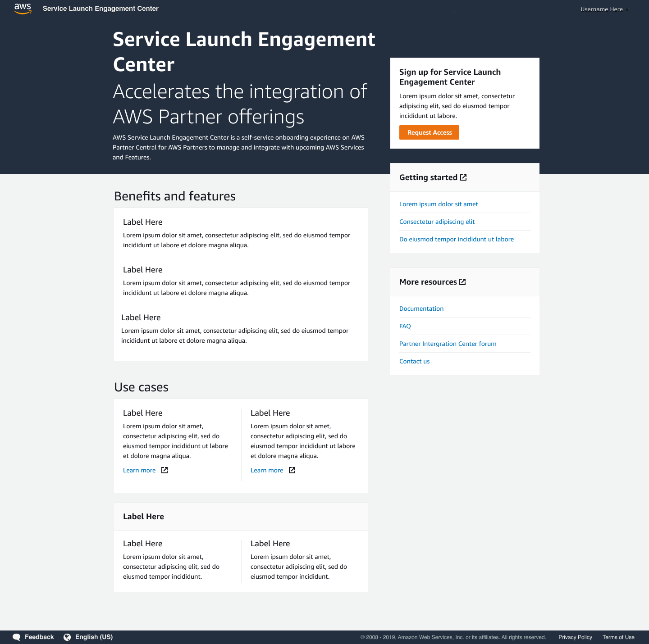The image size is (649, 644).
Task: Click Accelerates the integration hero subtitle
Action: [x=240, y=104]
